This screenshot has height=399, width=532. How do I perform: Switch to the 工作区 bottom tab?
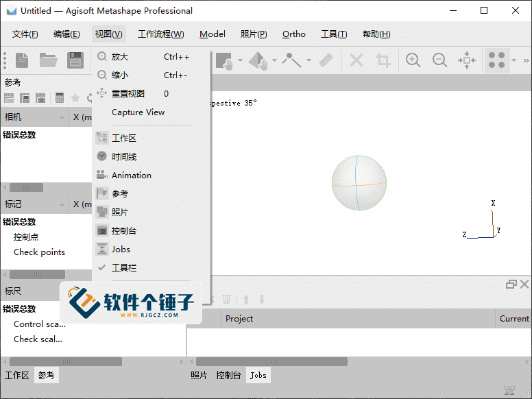pos(17,375)
